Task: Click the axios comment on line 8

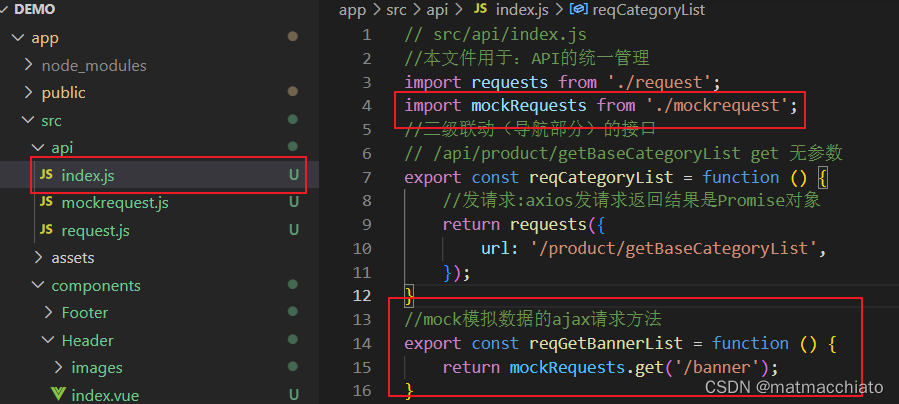Action: (x=631, y=200)
